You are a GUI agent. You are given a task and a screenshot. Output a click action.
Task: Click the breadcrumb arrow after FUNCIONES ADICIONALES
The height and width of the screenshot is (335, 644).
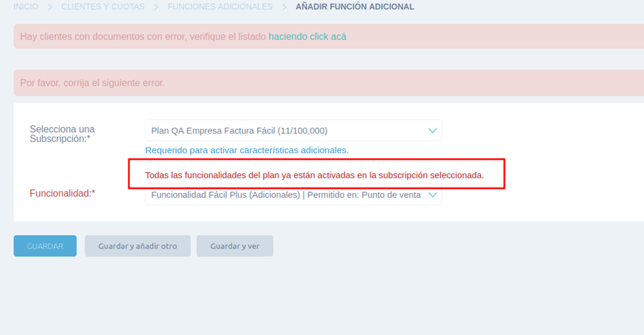[284, 7]
